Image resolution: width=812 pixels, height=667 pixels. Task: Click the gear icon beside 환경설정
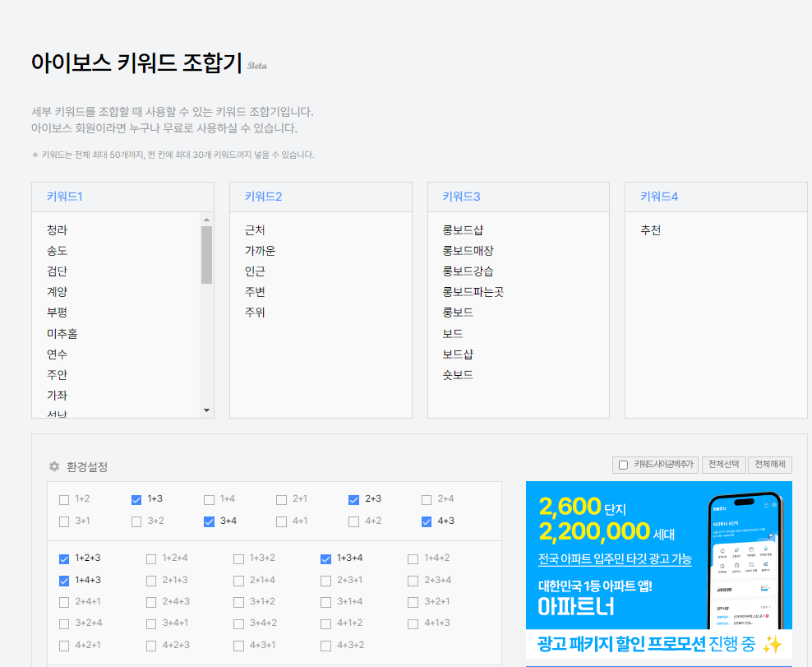point(54,466)
